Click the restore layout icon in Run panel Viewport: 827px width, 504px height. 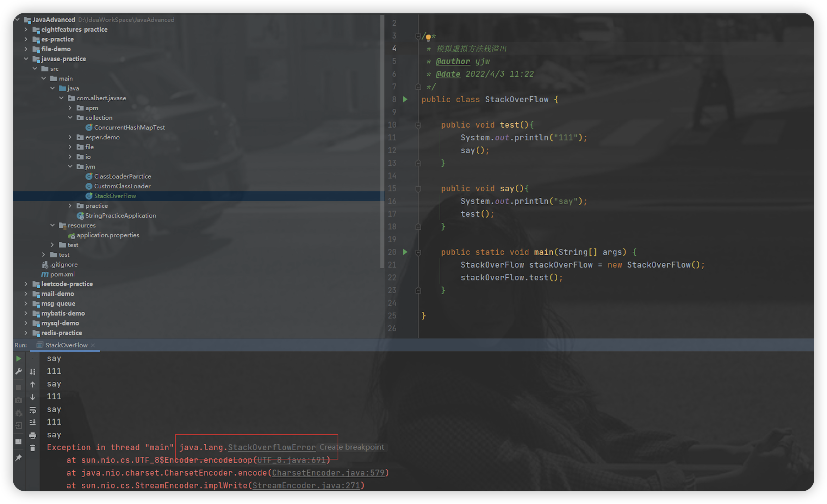pos(19,442)
